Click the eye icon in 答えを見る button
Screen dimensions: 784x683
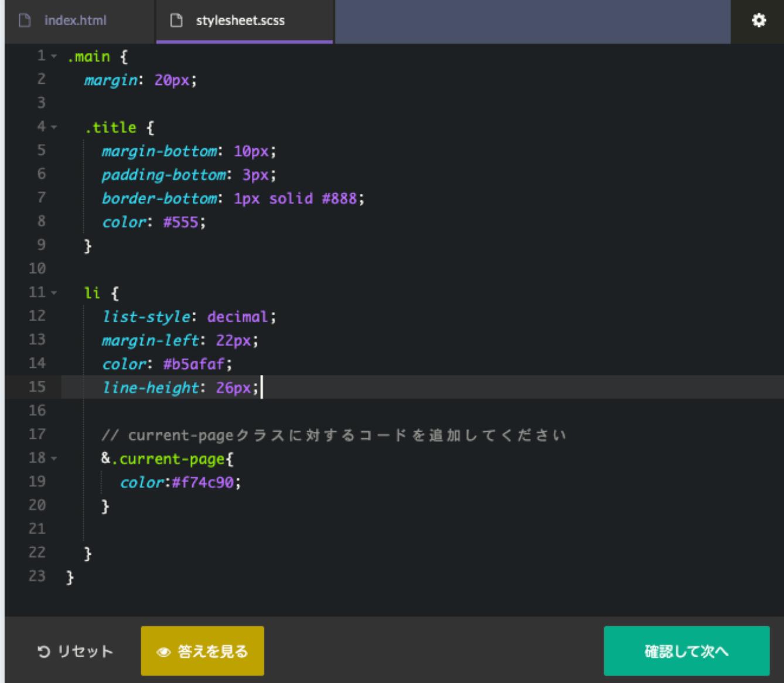tap(164, 652)
